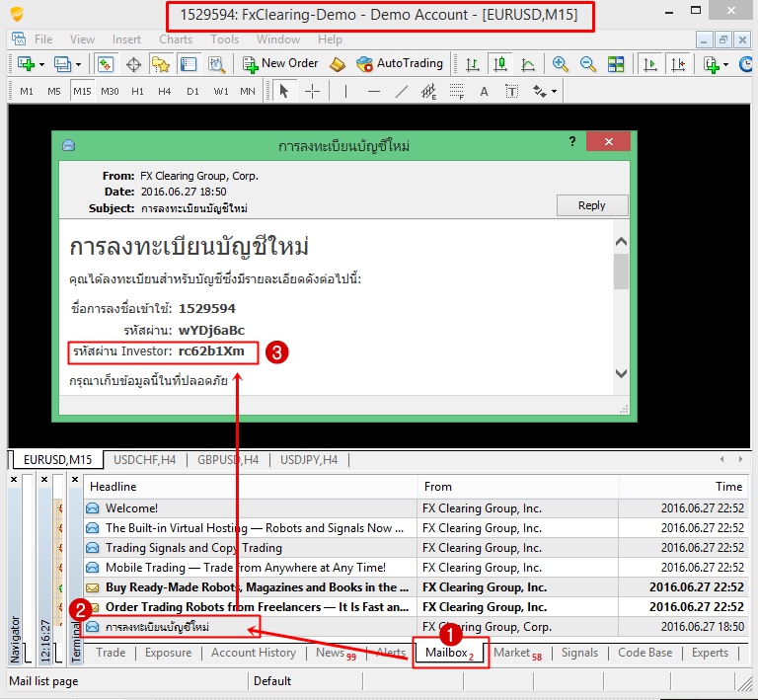Select the H1 timeframe

138,92
